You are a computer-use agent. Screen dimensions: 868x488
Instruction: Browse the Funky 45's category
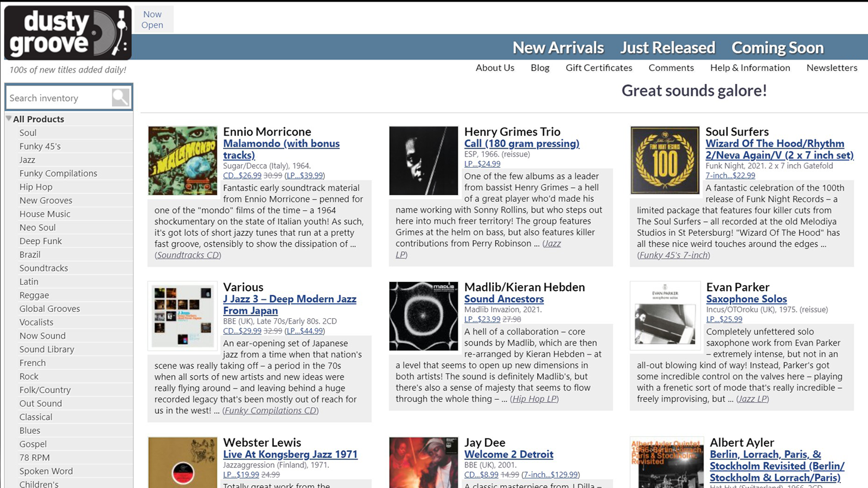[x=40, y=146]
